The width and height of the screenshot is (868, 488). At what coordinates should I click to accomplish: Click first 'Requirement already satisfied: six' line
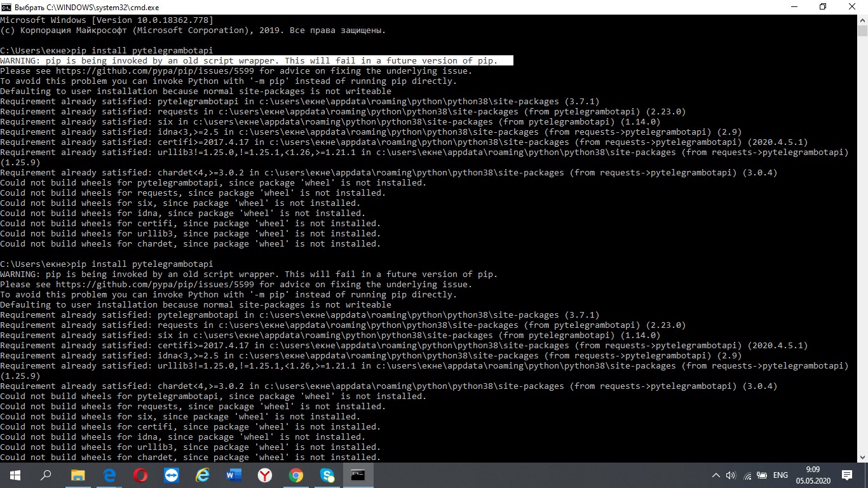330,122
